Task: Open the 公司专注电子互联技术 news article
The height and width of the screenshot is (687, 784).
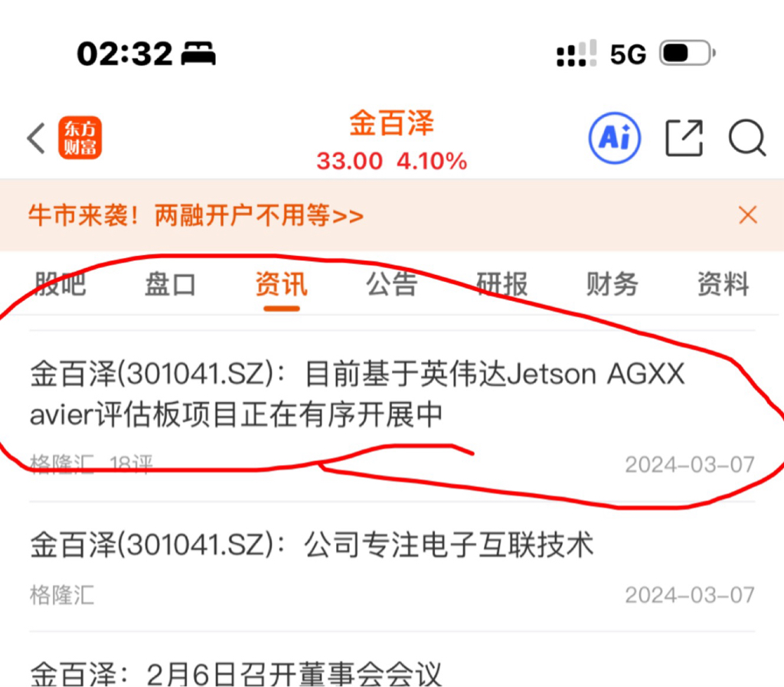Action: click(312, 545)
